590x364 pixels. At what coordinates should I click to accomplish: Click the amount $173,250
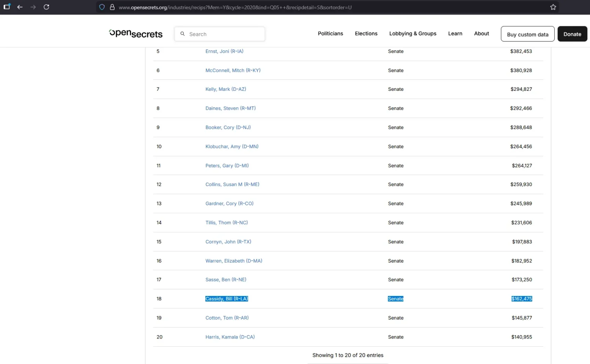pyautogui.click(x=522, y=280)
